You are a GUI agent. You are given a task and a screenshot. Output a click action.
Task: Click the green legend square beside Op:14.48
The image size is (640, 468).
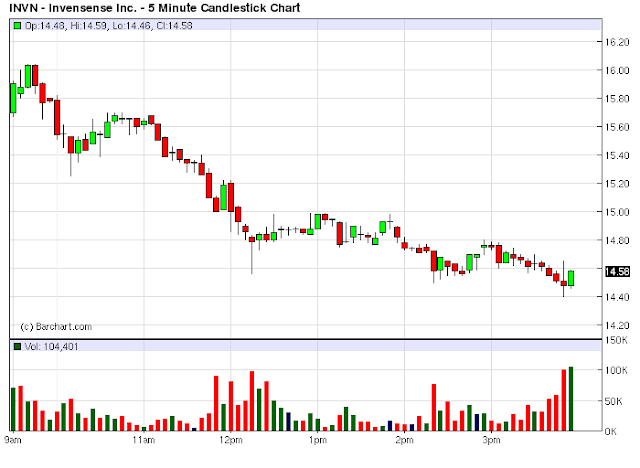[18, 26]
